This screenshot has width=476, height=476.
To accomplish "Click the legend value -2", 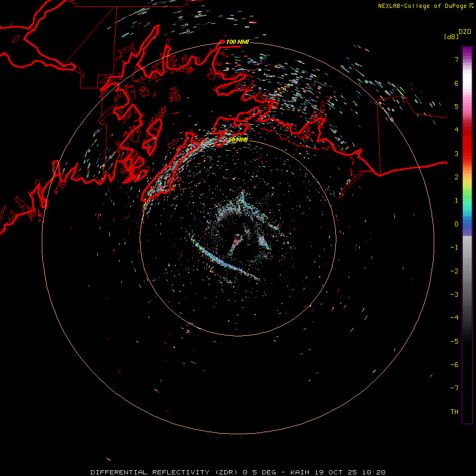I will (454, 271).
